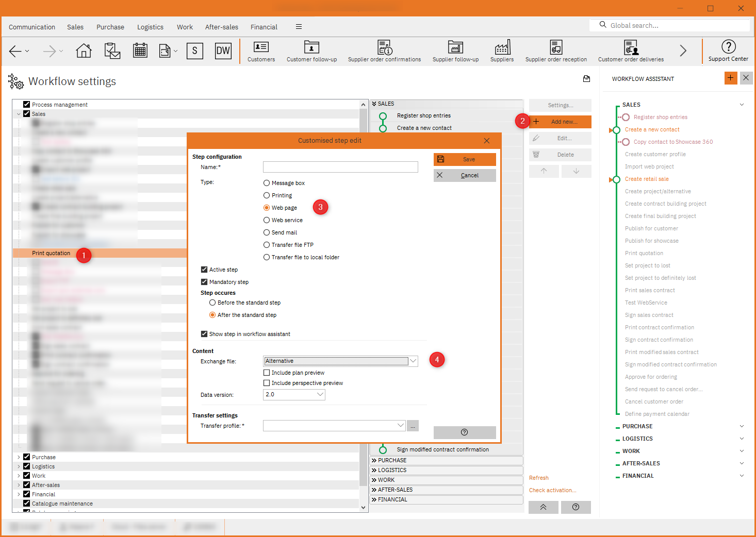The height and width of the screenshot is (537, 756).
Task: Open the Suppliers screen
Action: point(501,51)
